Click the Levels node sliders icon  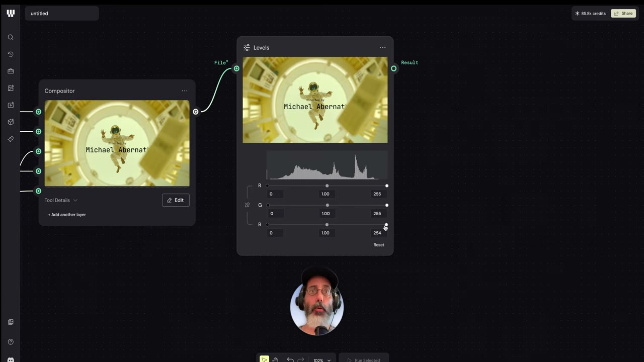(247, 48)
